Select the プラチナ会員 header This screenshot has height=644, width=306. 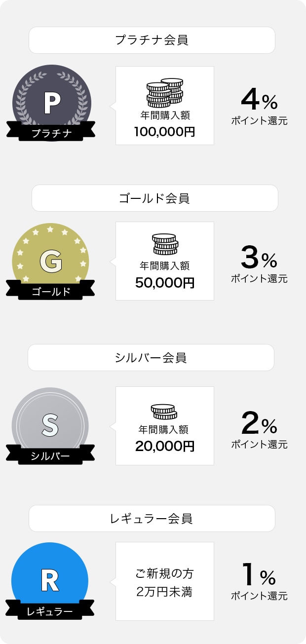click(152, 40)
